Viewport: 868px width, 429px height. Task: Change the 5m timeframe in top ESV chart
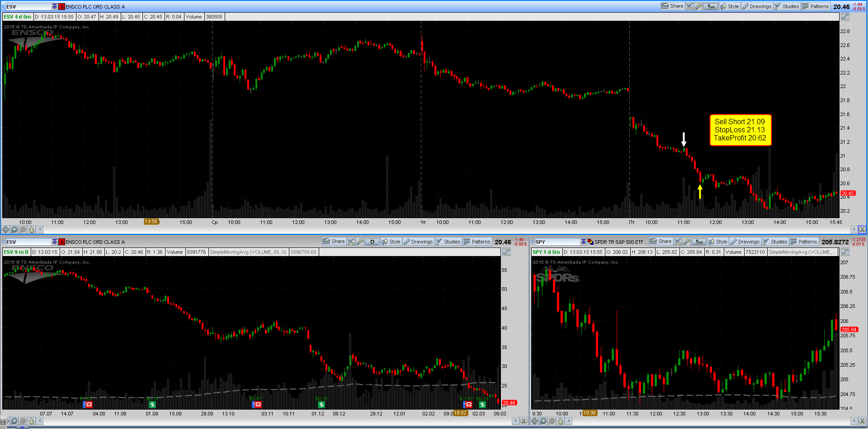click(x=711, y=6)
